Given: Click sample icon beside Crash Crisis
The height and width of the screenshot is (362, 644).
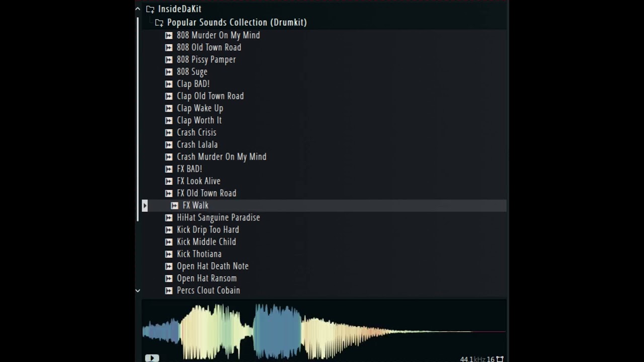Looking at the screenshot, I should point(169,133).
